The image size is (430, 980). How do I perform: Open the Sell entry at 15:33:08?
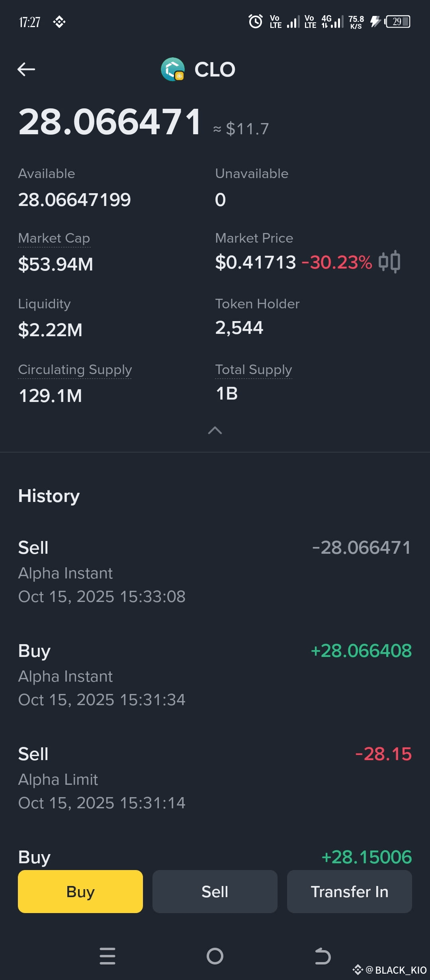coord(215,572)
